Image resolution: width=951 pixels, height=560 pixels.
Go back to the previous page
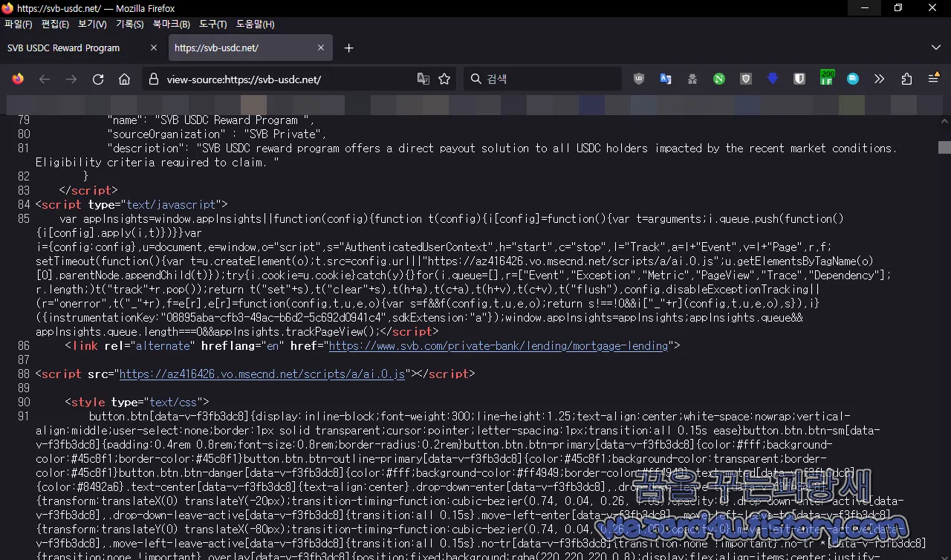click(45, 79)
